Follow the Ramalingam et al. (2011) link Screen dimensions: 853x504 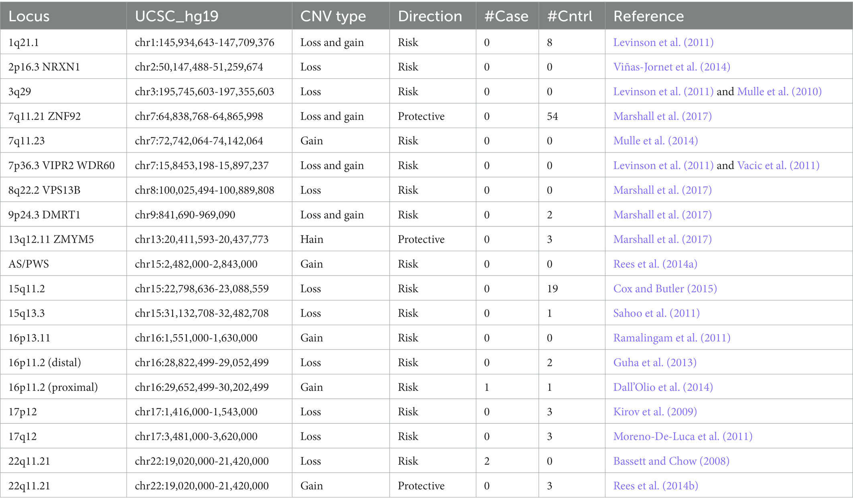click(671, 338)
